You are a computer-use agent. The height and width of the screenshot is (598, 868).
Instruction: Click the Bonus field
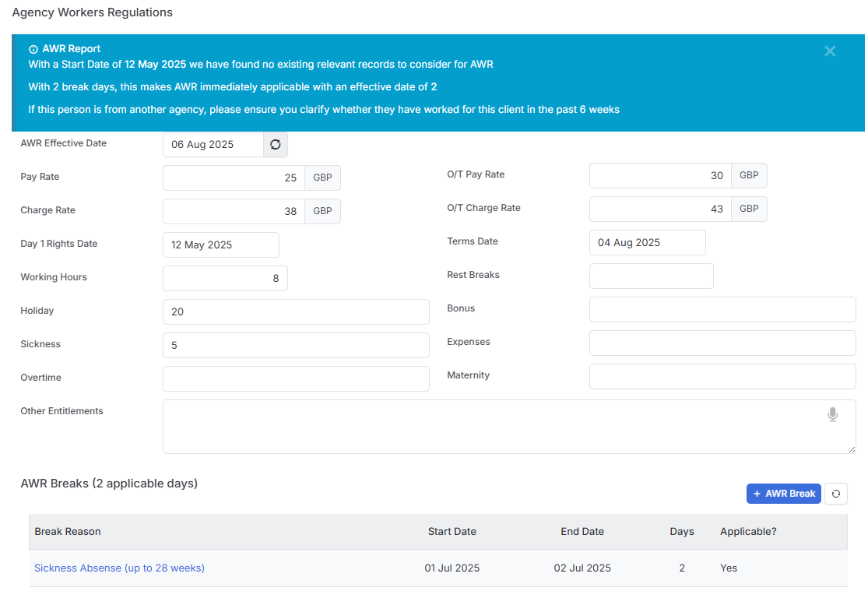click(722, 310)
